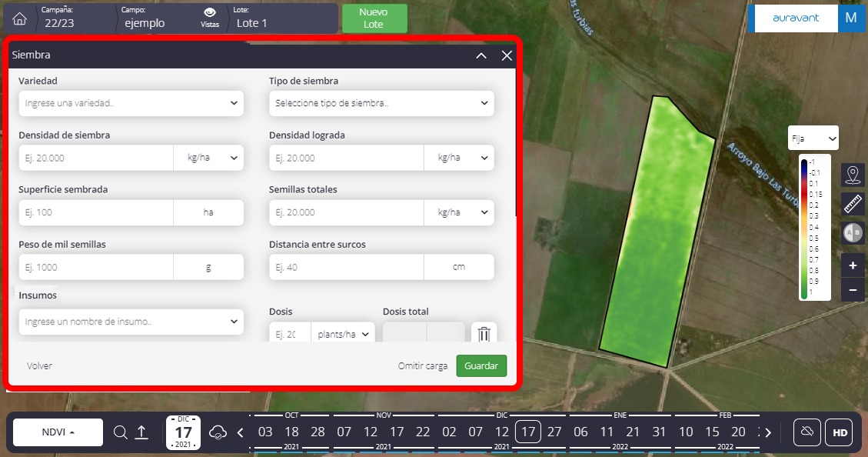
Task: Open the Insumos name dropdown
Action: (x=131, y=322)
